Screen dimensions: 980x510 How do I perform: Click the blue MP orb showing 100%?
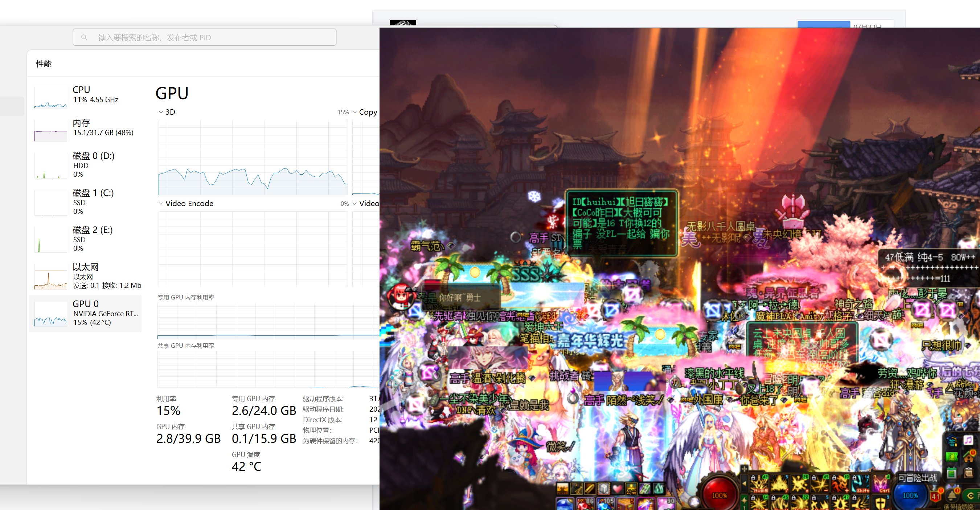[x=910, y=495]
